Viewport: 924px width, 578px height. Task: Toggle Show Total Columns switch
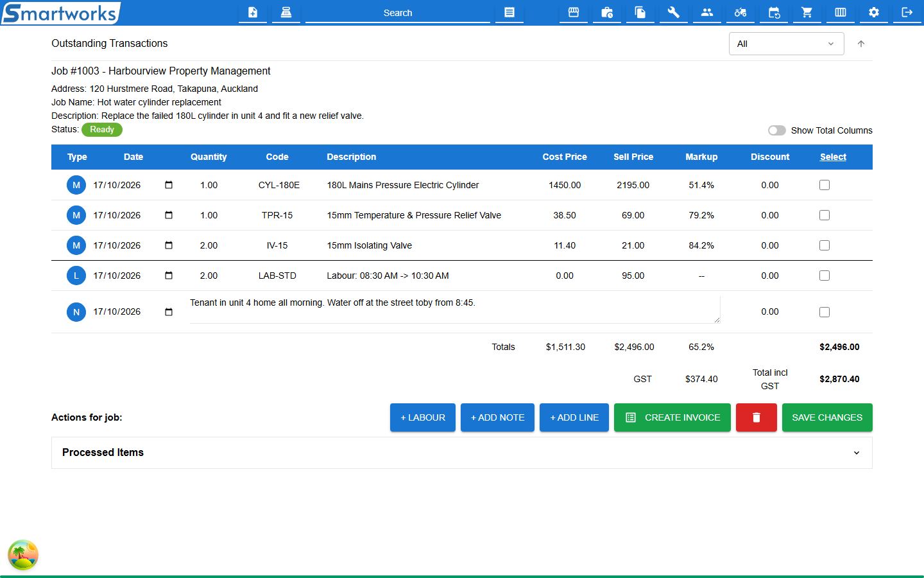click(x=777, y=130)
